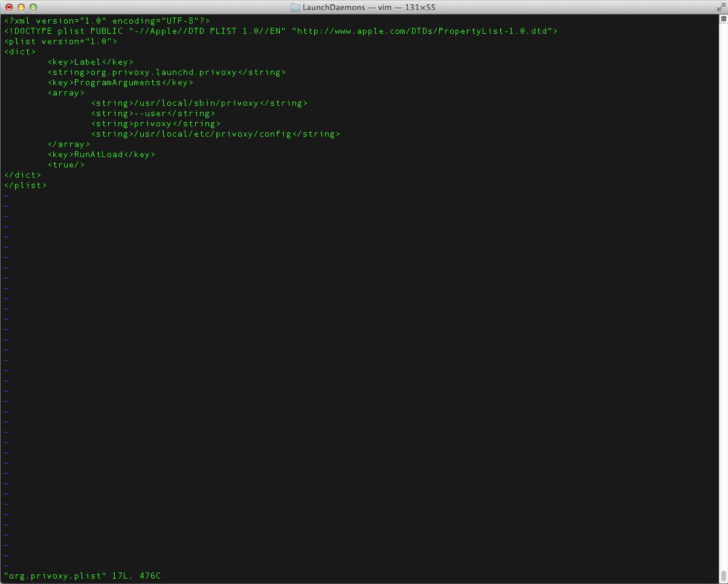
Task: Click the '/usr/local/sbin/privoxy' string line
Action: click(199, 103)
